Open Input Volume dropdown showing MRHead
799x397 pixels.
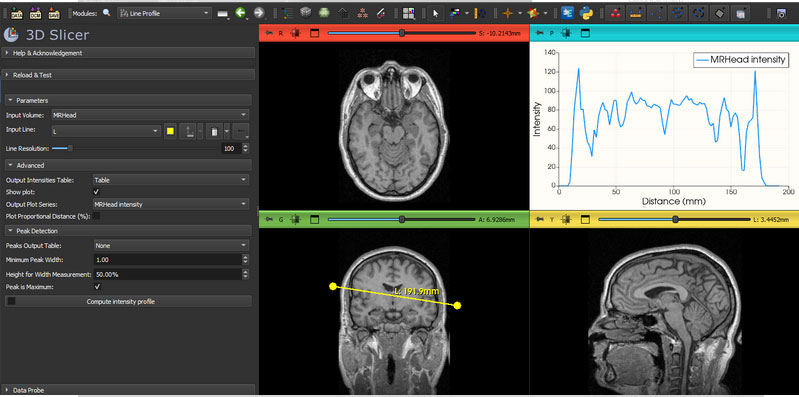[x=150, y=115]
